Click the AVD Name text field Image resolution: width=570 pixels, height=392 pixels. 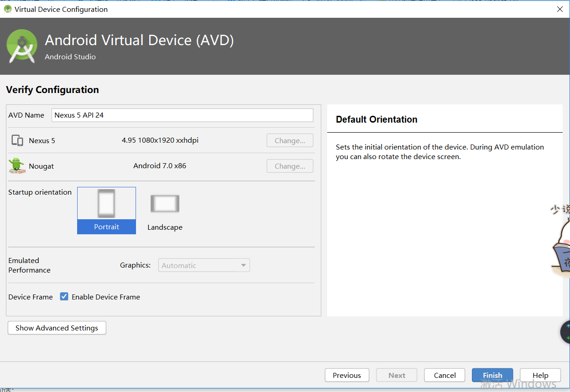183,115
